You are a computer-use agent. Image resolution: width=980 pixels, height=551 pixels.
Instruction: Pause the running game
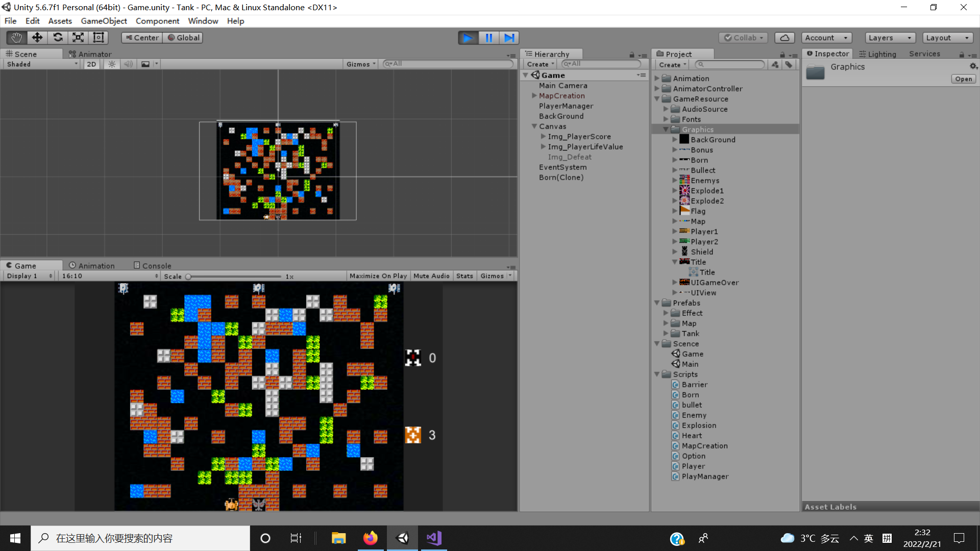click(488, 38)
